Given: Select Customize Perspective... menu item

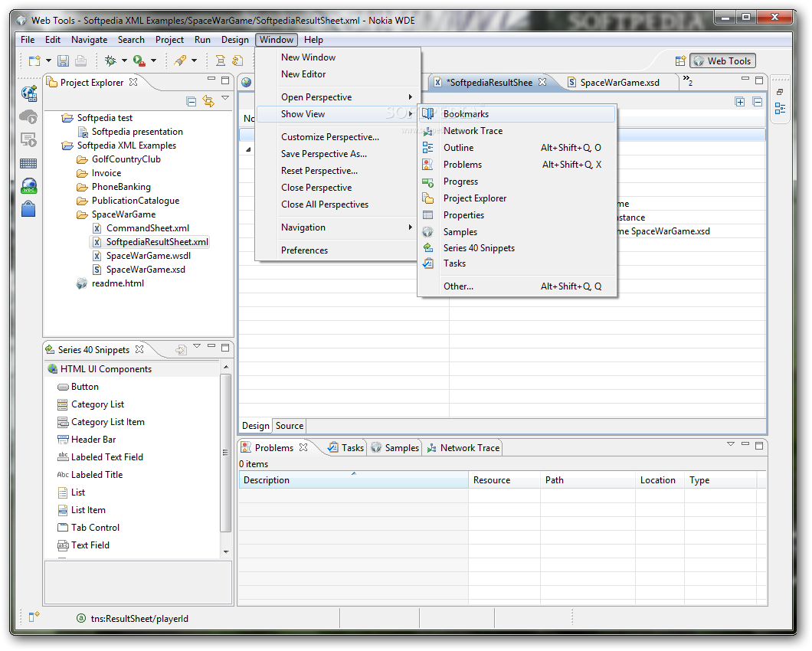Looking at the screenshot, I should pyautogui.click(x=338, y=137).
